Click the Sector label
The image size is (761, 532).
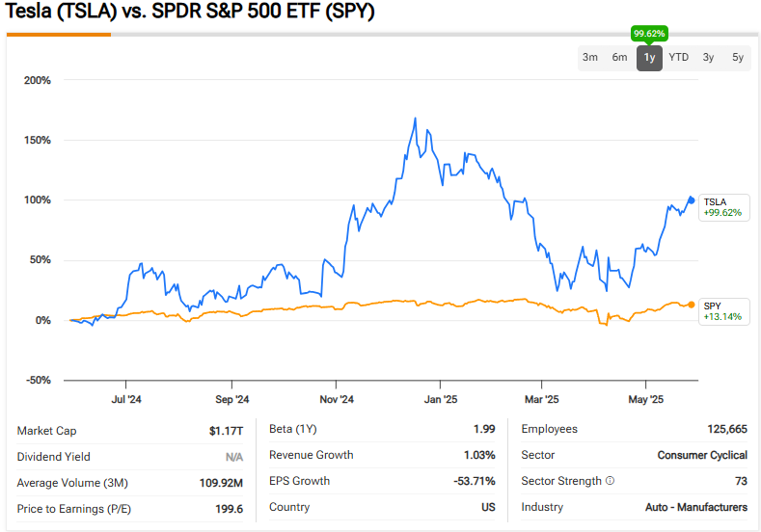(538, 455)
